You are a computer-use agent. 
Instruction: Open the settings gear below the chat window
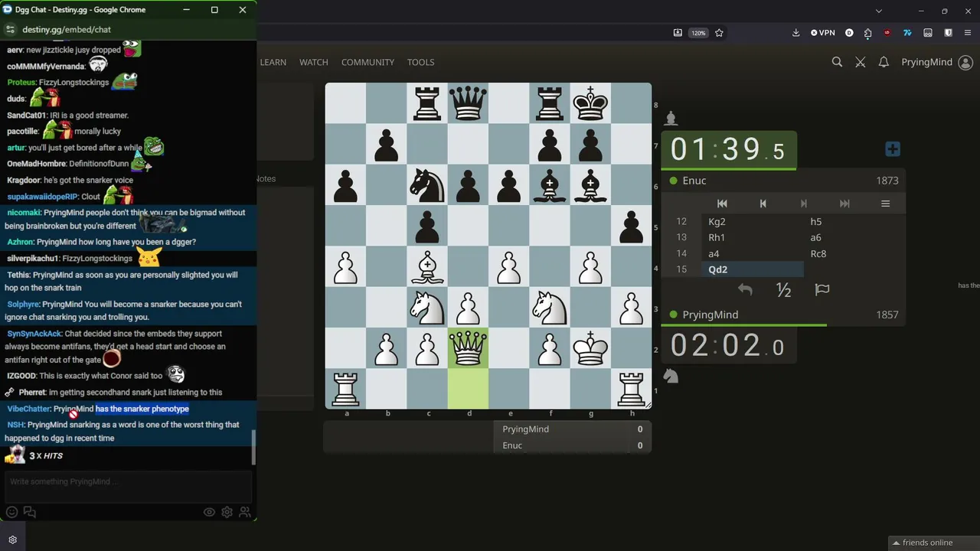12,540
